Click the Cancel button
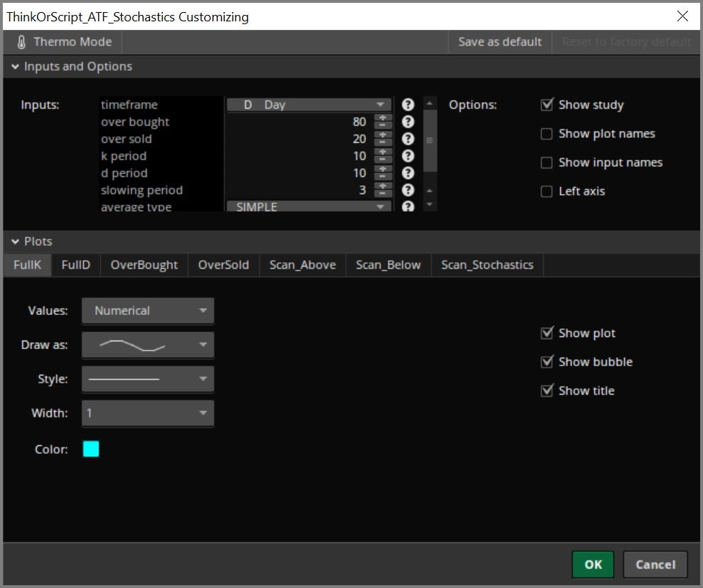 click(655, 565)
